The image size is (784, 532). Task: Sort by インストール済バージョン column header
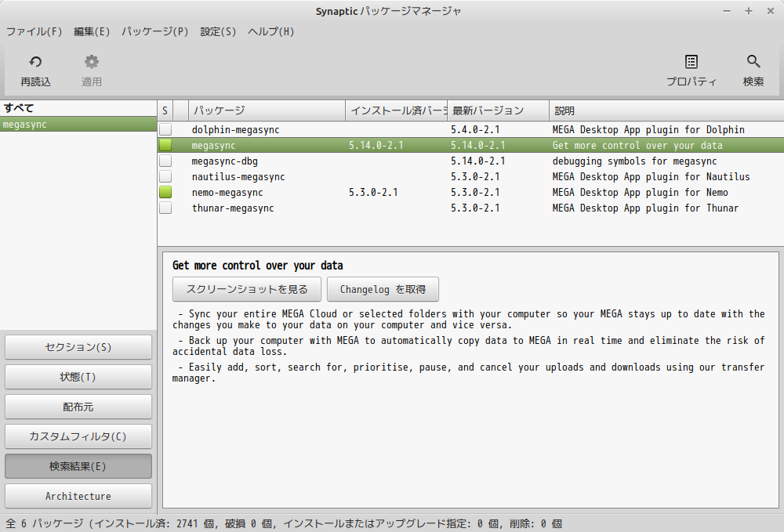pos(397,110)
